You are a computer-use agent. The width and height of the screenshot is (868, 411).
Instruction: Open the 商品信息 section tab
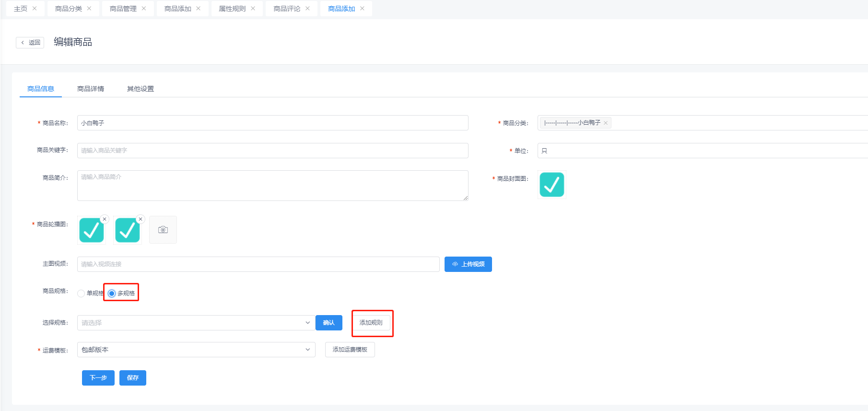coord(41,89)
